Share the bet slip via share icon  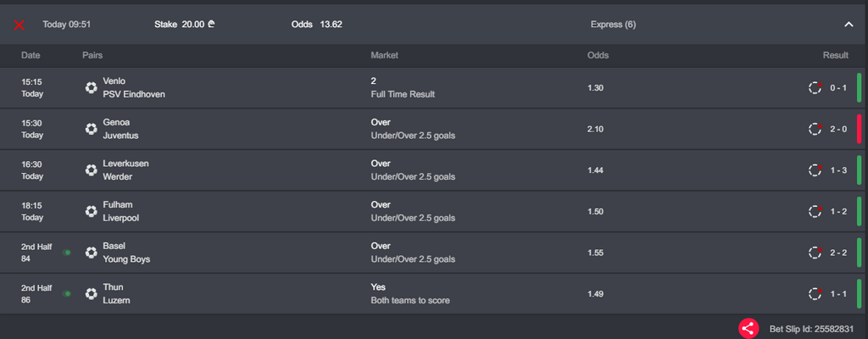748,329
